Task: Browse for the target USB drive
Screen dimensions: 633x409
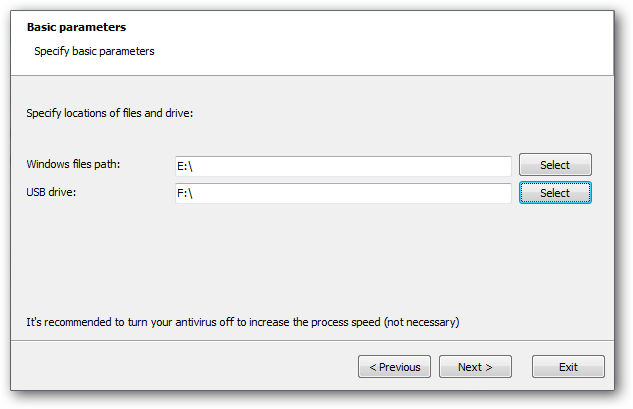Action: [555, 193]
